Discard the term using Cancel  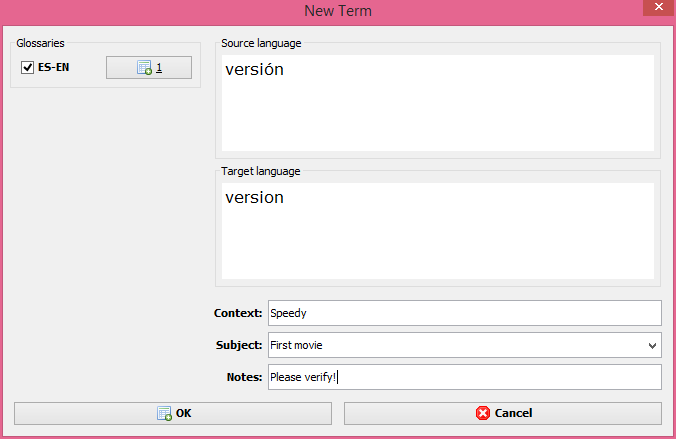502,413
